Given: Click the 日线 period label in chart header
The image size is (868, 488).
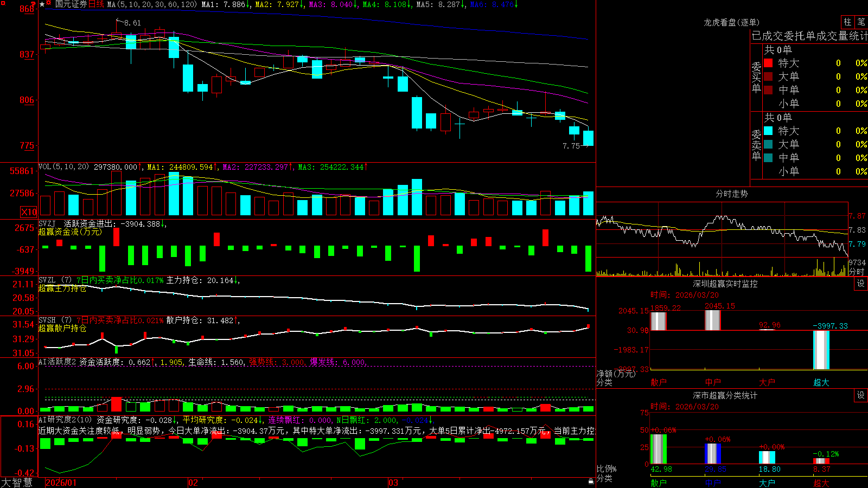Looking at the screenshot, I should tap(96, 4).
